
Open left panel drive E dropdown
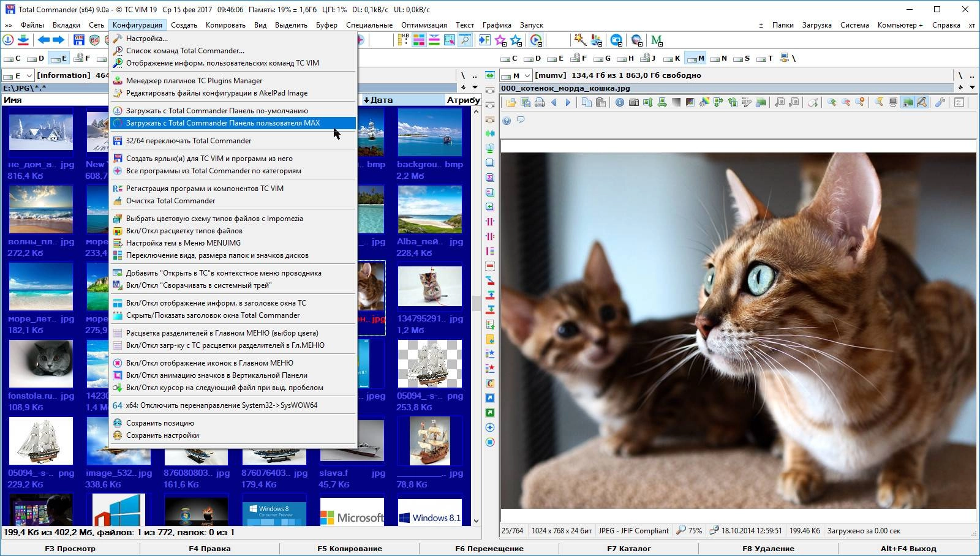point(18,75)
